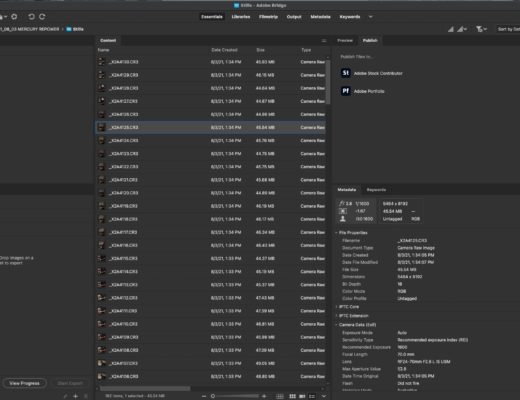520x400 pixels.
Task: Open the Adobe Stock Contributor publish icon
Action: (x=345, y=73)
